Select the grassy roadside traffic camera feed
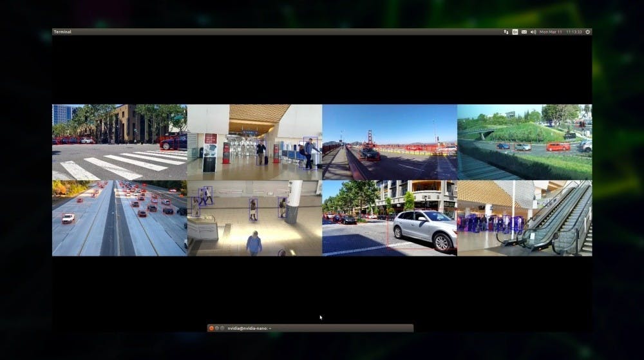 [x=524, y=142]
